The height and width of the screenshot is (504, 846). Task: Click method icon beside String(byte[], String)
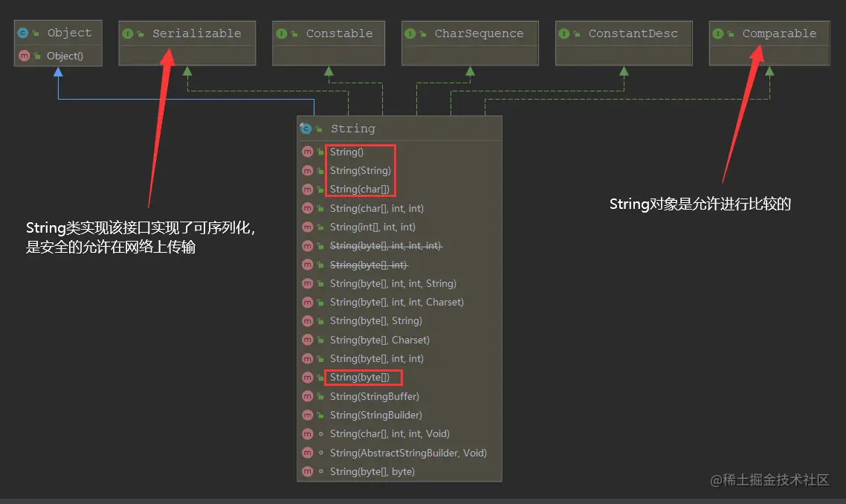coord(308,321)
